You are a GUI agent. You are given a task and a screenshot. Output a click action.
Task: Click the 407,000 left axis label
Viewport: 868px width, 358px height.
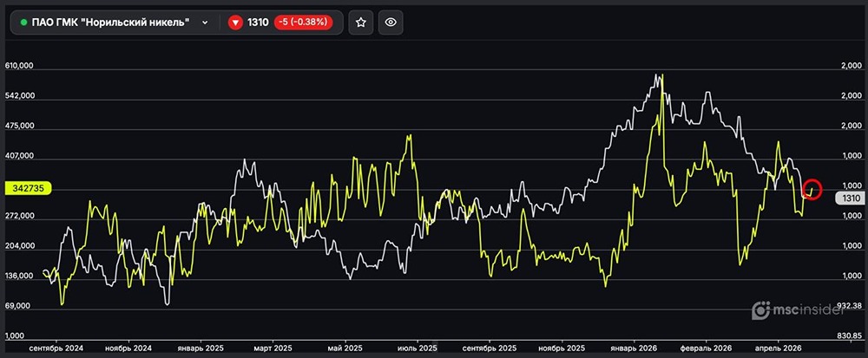(x=20, y=156)
